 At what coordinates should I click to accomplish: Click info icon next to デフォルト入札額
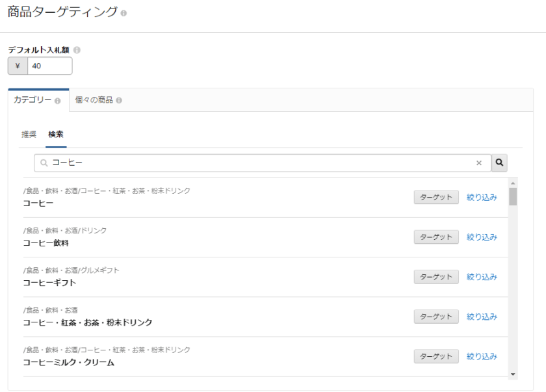click(x=77, y=50)
